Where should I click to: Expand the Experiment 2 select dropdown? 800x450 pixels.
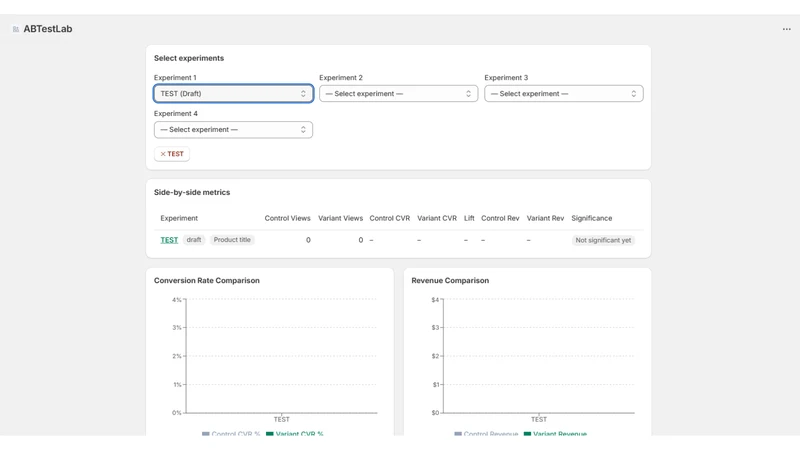(x=398, y=93)
